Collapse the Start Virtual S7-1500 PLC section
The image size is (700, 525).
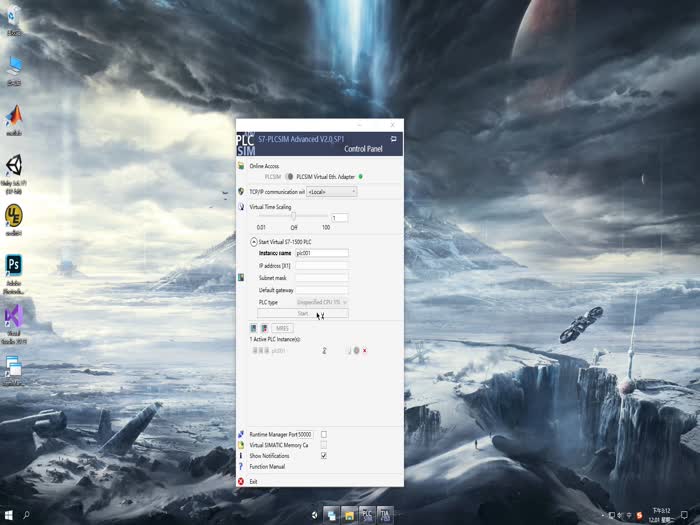[253, 242]
